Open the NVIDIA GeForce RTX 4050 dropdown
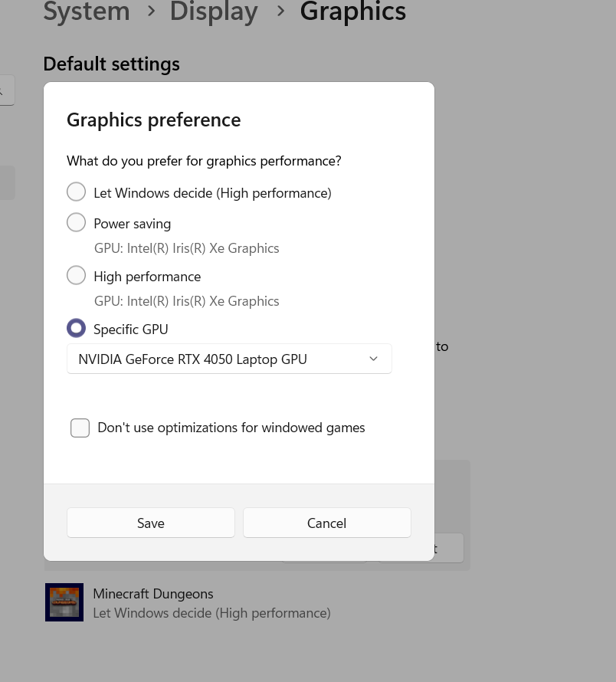Viewport: 616px width, 682px height. [x=228, y=359]
